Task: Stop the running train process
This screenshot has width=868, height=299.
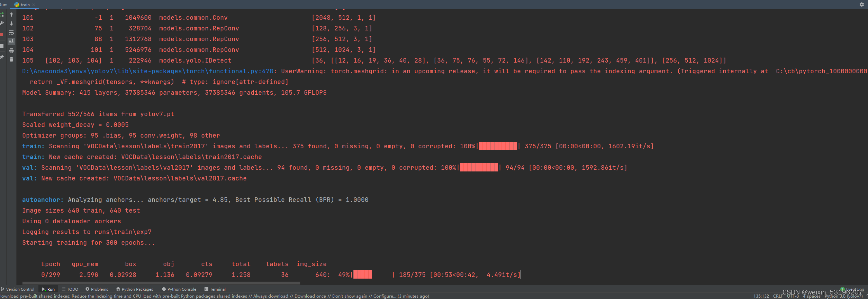Action: (x=2, y=34)
